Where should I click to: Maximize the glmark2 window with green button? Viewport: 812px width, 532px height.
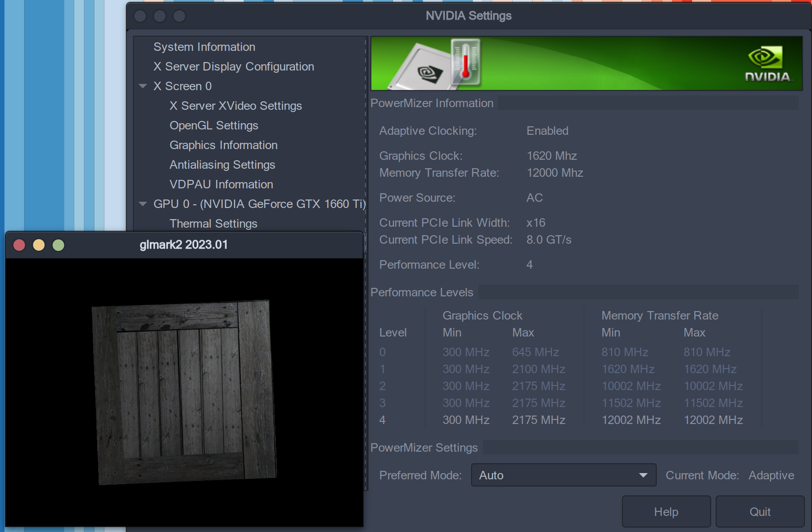click(x=58, y=245)
